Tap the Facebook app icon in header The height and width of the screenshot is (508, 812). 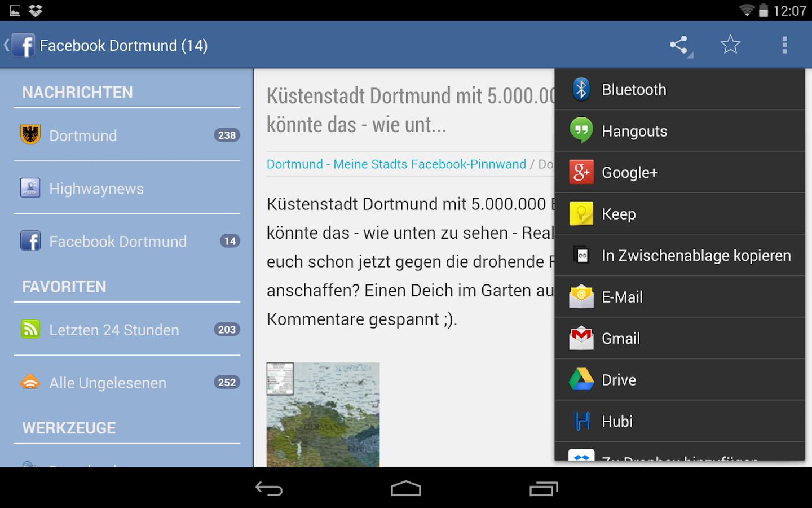[24, 45]
